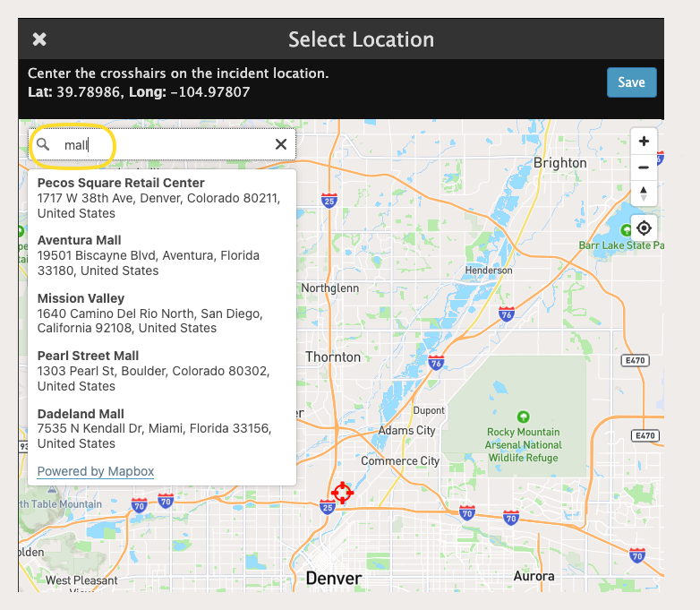Clear the mall search text
Viewport: 700px width, 610px height.
click(x=280, y=144)
